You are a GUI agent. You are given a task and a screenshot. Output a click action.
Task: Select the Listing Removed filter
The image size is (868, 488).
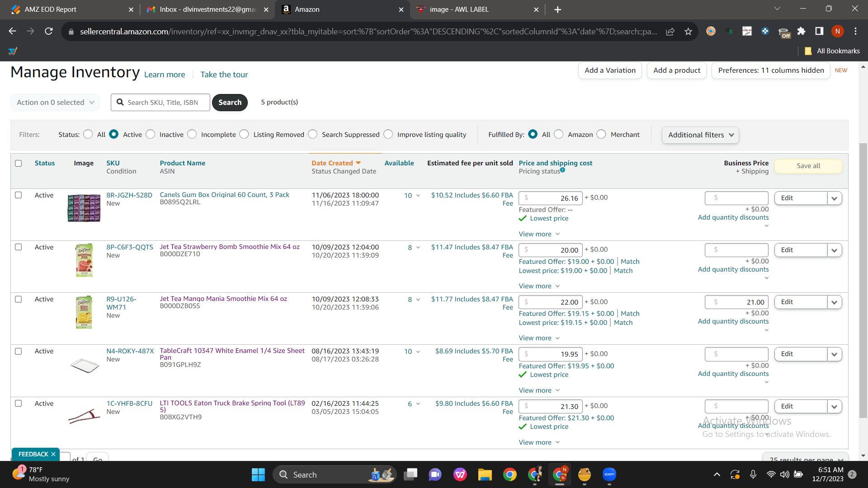[x=244, y=134]
